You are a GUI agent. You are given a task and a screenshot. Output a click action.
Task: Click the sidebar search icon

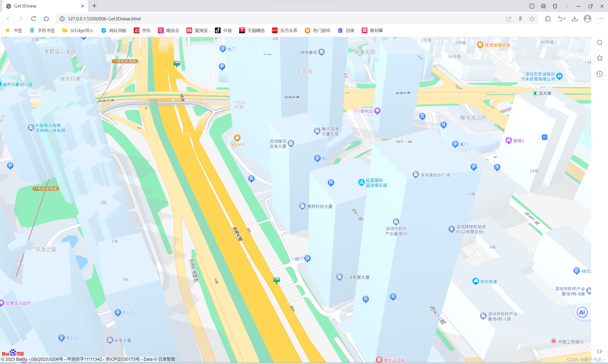(600, 43)
